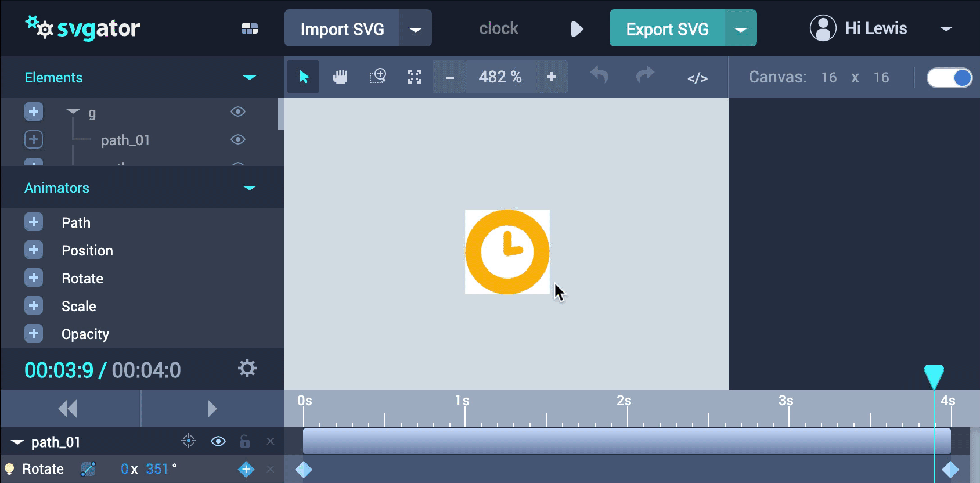980x483 pixels.
Task: Select the first Rotate keyframe at 0s
Action: (x=304, y=469)
